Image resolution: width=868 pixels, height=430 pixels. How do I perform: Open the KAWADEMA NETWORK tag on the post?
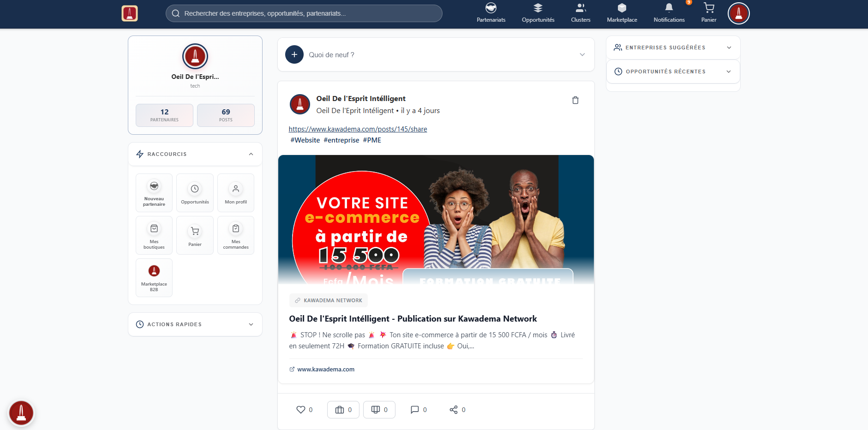click(328, 300)
